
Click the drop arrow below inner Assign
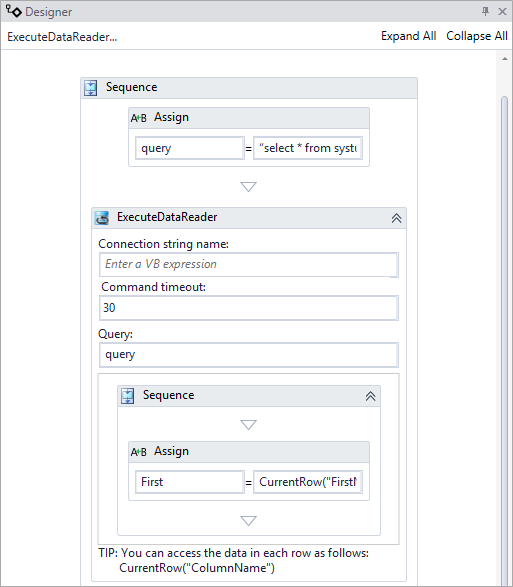[x=249, y=521]
